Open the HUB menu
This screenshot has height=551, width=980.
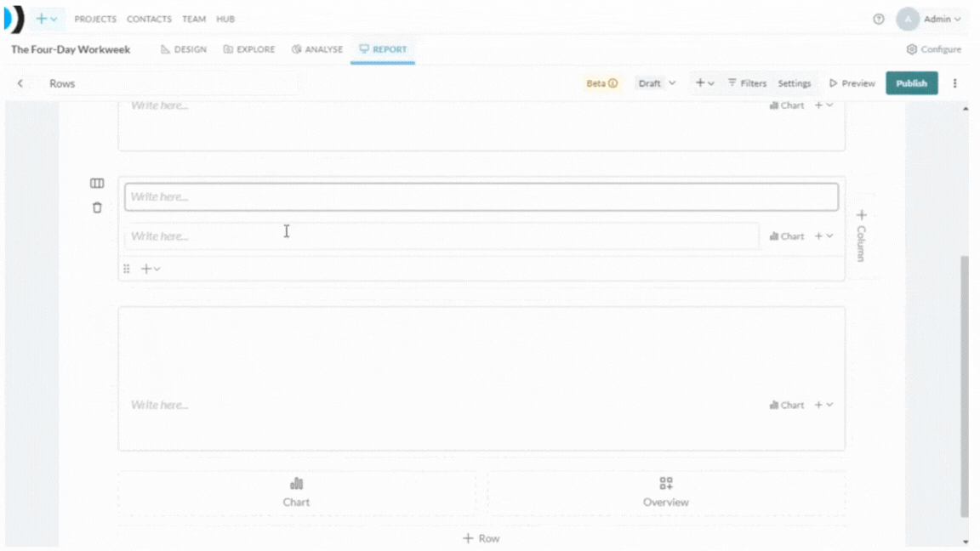(225, 20)
